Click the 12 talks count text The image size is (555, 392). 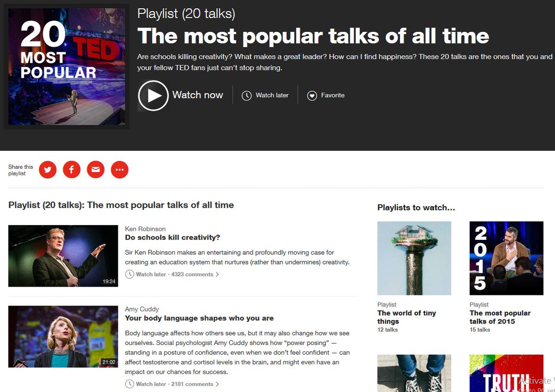388,330
